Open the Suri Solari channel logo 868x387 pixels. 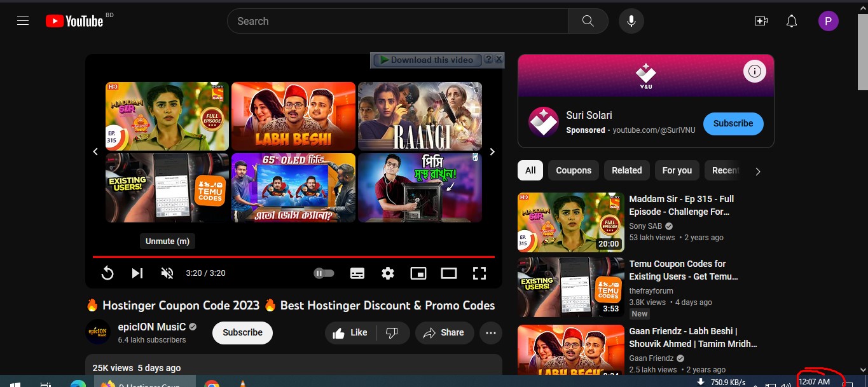point(544,122)
